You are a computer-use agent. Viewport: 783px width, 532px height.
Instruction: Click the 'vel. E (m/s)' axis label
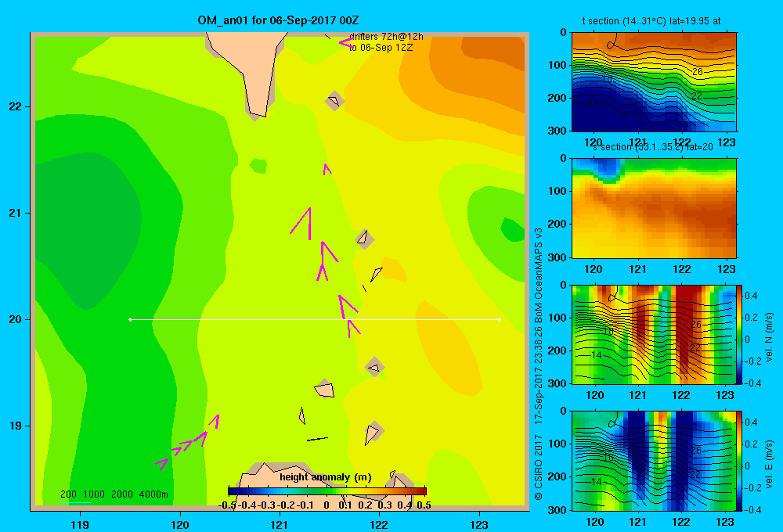point(769,464)
